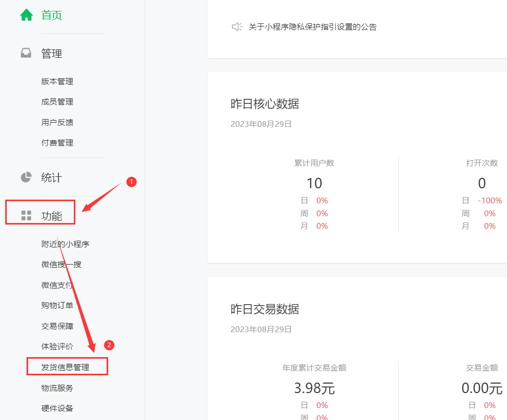507x420 pixels.
Task: Collapse the 功能 section
Action: (51, 216)
